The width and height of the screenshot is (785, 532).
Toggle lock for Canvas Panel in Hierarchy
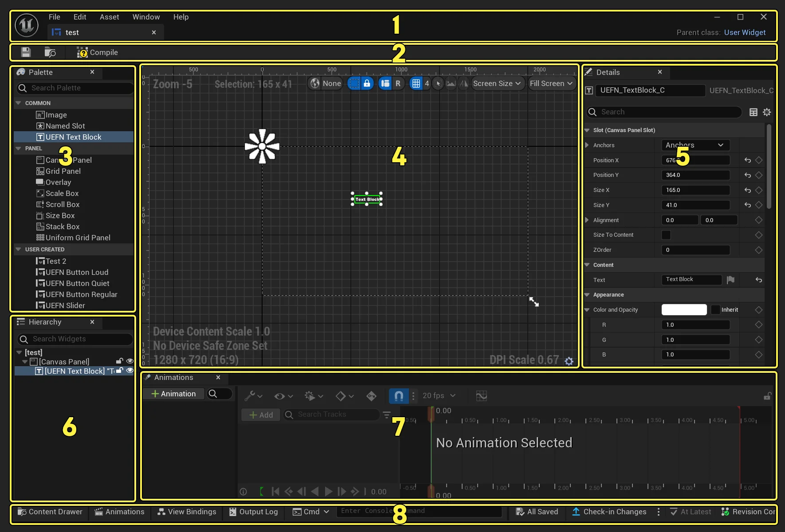tap(119, 361)
